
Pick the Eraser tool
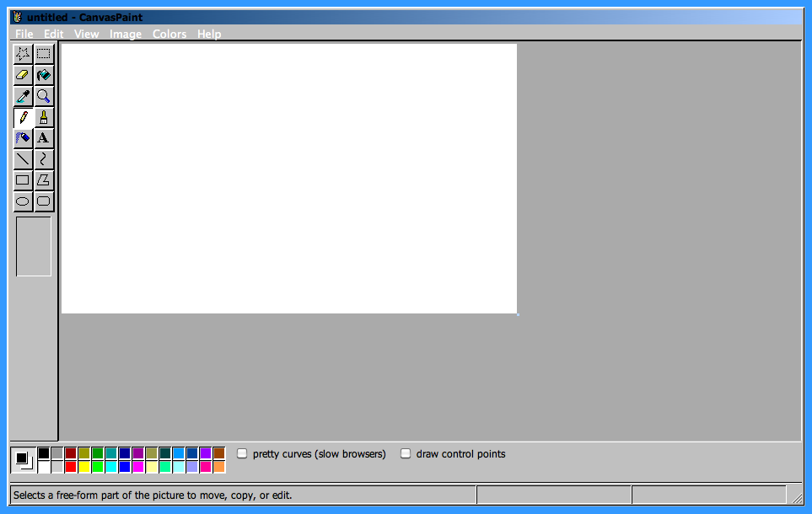click(23, 75)
